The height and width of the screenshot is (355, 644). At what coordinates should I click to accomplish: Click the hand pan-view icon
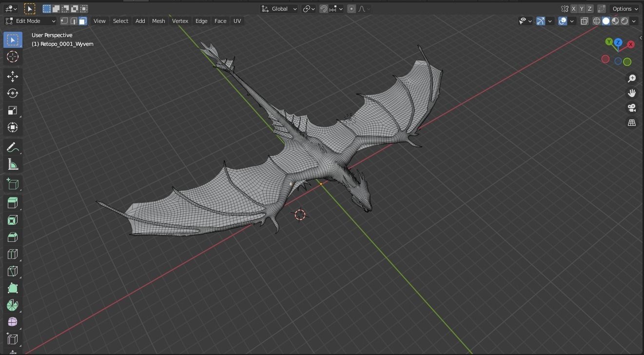coord(632,93)
